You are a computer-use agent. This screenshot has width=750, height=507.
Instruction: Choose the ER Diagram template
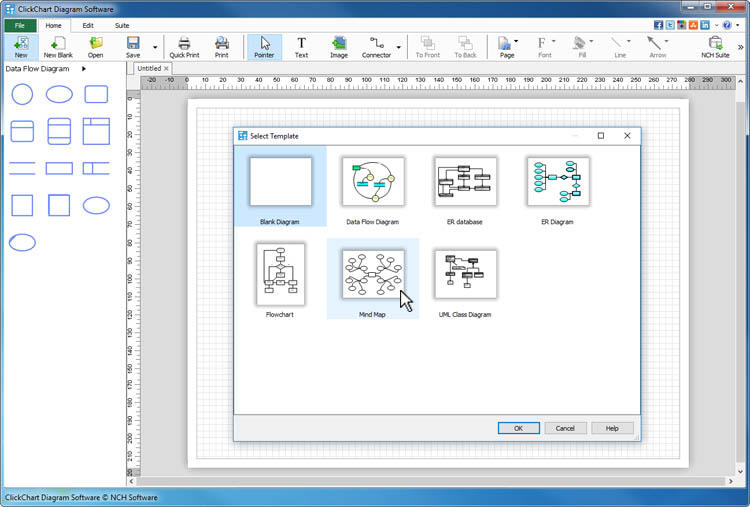558,187
